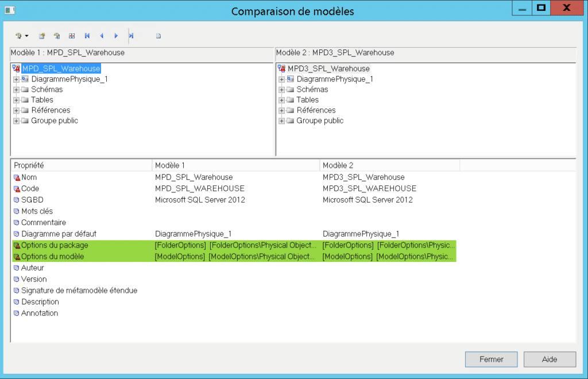Select Tables folder label in Modèle 2 tree
588x379 pixels.
308,100
